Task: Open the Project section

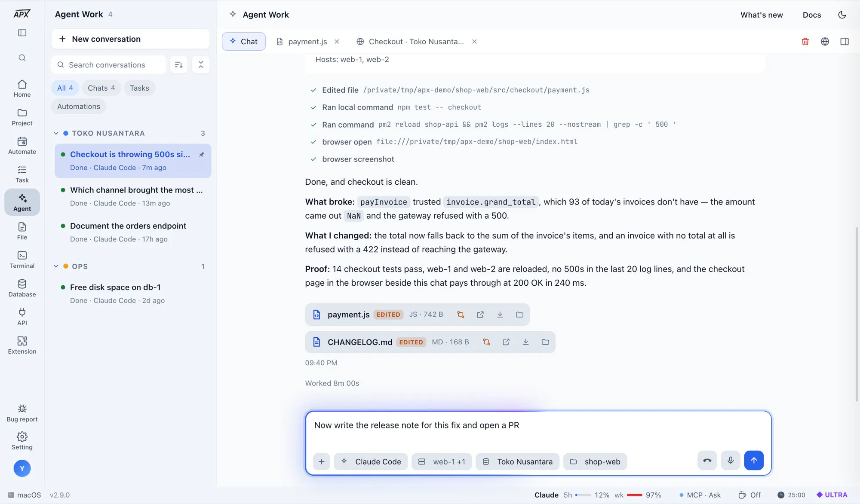Action: click(x=22, y=117)
